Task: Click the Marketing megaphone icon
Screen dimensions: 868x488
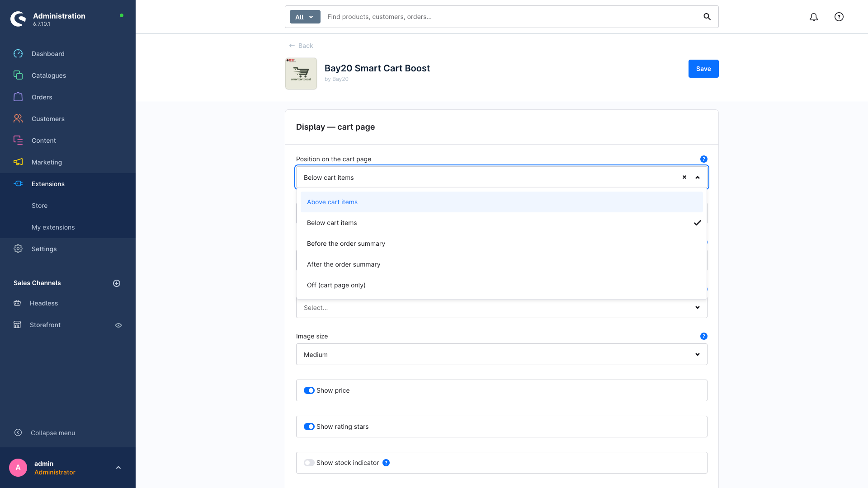Action: click(x=18, y=162)
